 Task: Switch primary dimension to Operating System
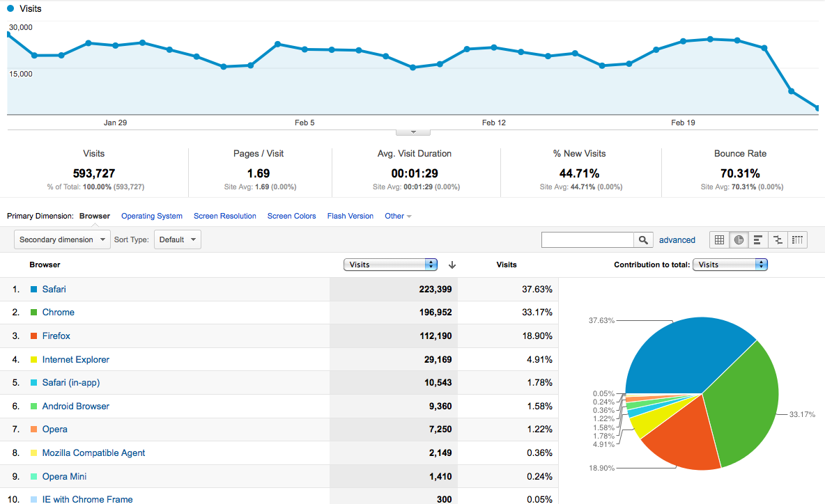[152, 216]
